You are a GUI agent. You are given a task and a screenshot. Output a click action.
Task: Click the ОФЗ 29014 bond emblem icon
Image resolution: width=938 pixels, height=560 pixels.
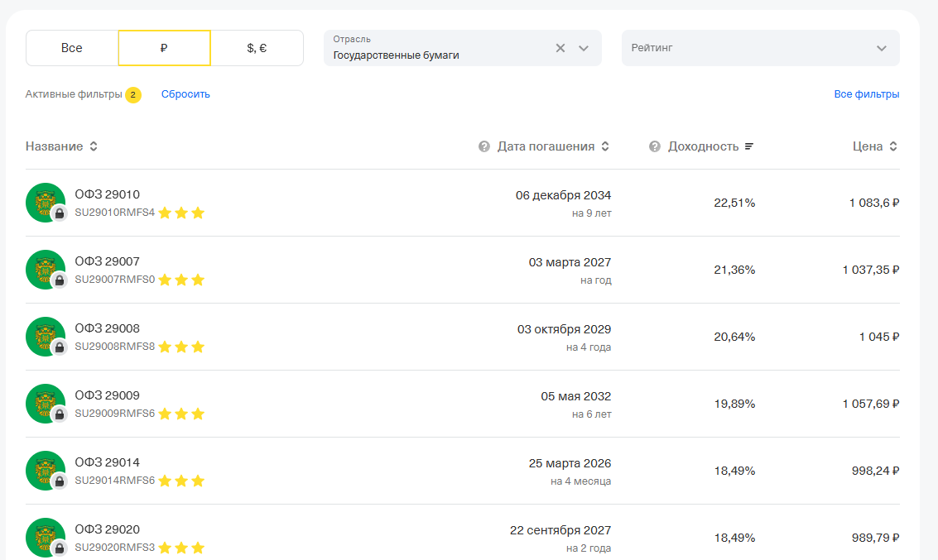46,471
